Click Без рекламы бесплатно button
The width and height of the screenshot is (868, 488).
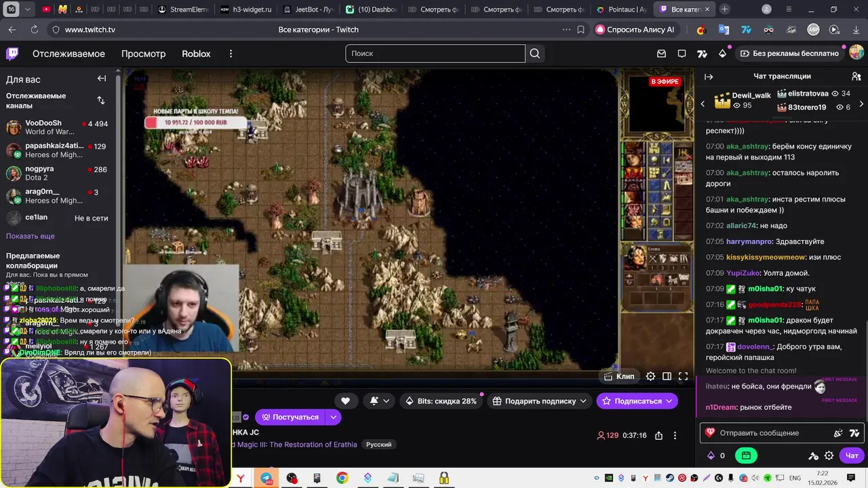coord(789,54)
